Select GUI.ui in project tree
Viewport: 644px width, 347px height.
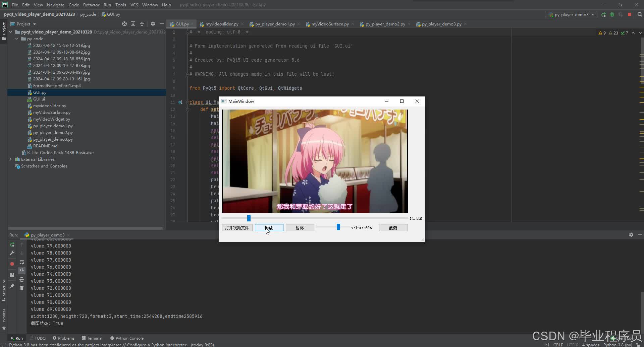(x=39, y=99)
